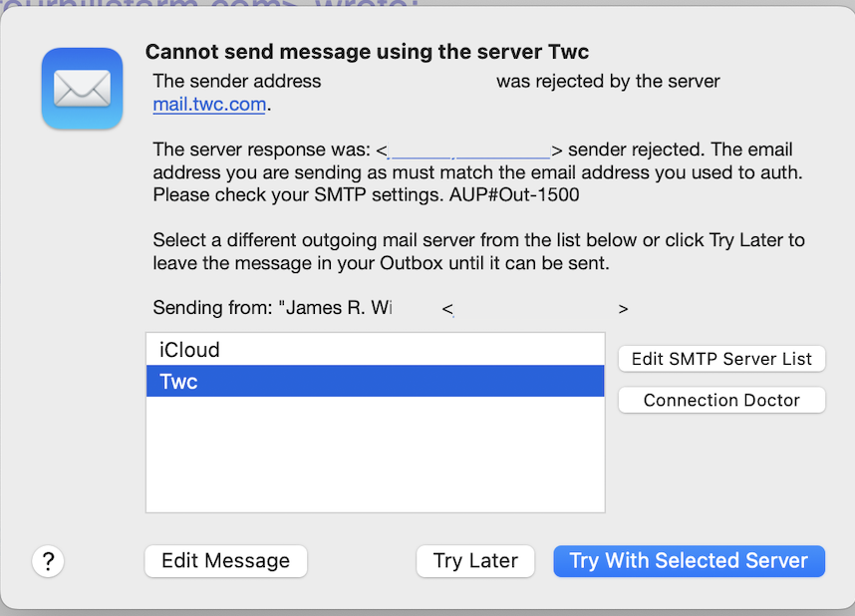Open the Help question mark icon
The image size is (855, 616).
(x=48, y=561)
